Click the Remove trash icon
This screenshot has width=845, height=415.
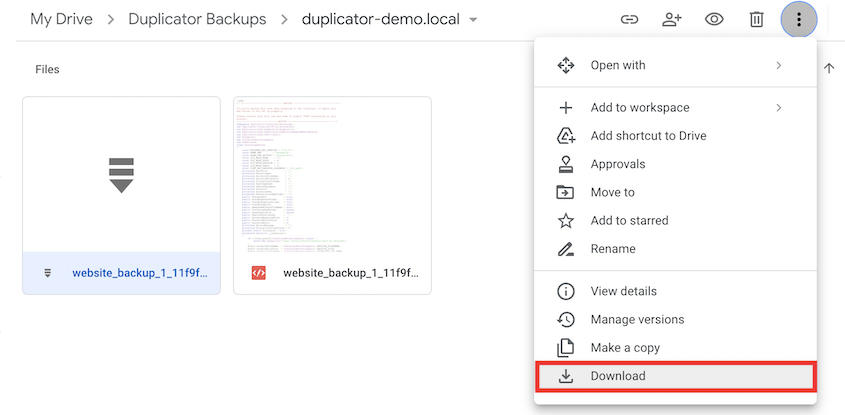[757, 20]
